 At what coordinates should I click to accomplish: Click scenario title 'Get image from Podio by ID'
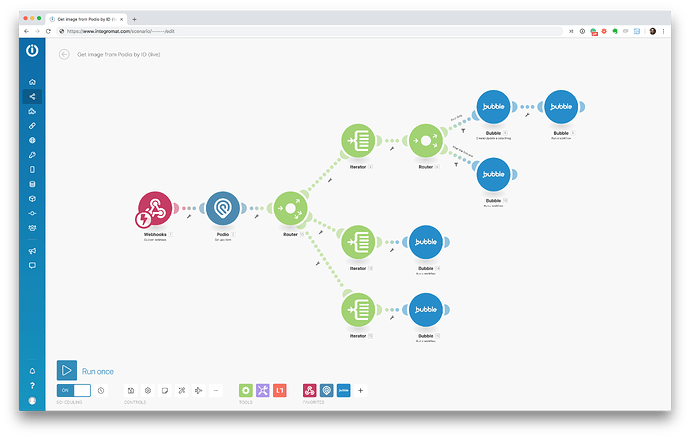tap(119, 55)
